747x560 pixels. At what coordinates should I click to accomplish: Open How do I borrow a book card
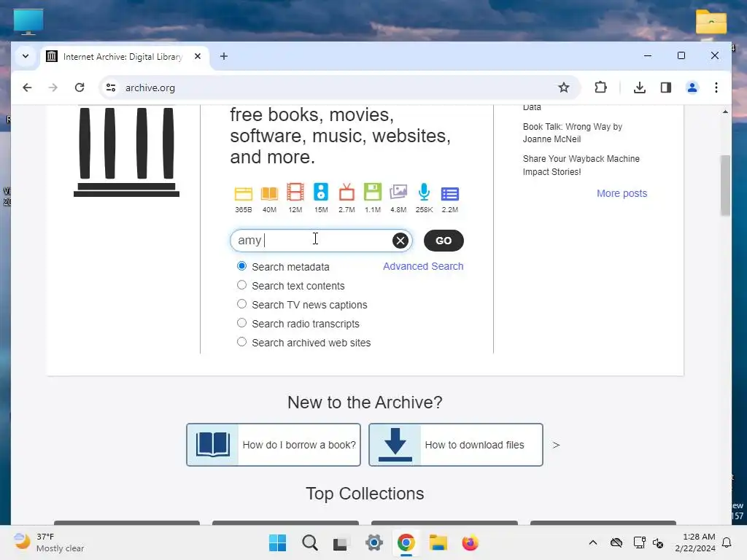(274, 445)
